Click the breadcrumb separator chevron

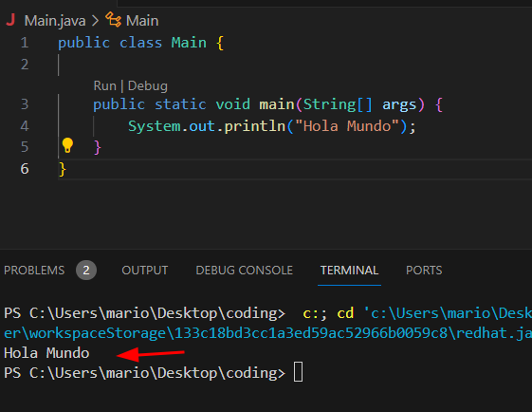pos(96,21)
